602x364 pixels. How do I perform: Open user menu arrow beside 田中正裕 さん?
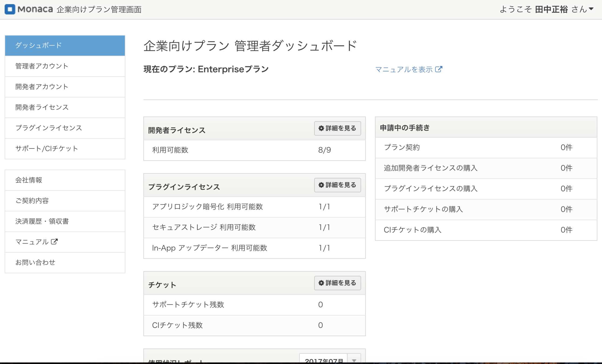591,9
